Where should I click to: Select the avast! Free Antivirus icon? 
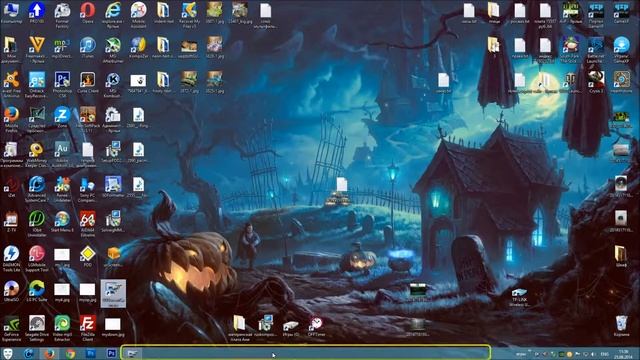point(11,84)
